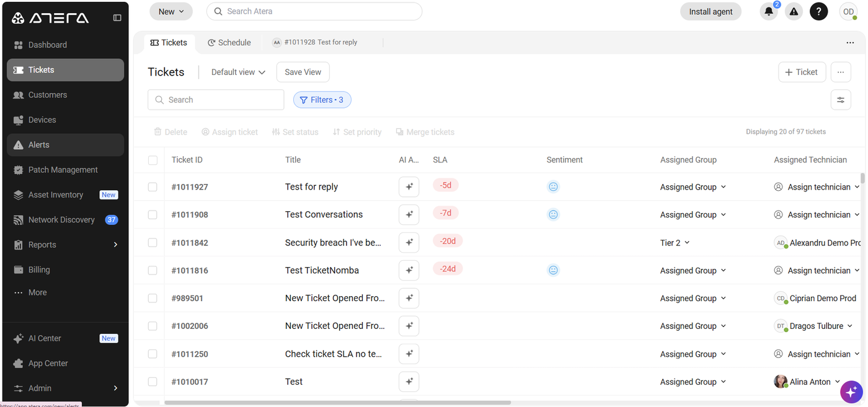This screenshot has height=407, width=868.
Task: Click the vertical ticket list scrollbar
Action: click(862, 178)
